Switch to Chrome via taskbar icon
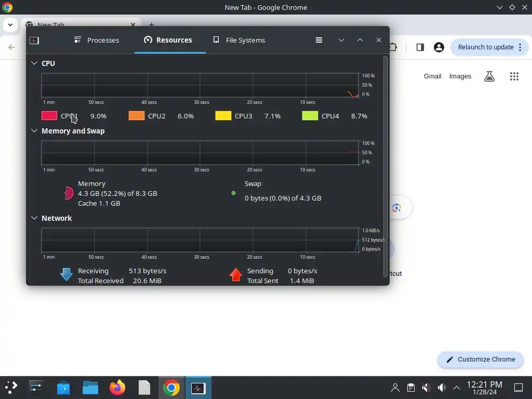The image size is (532, 399). (171, 388)
